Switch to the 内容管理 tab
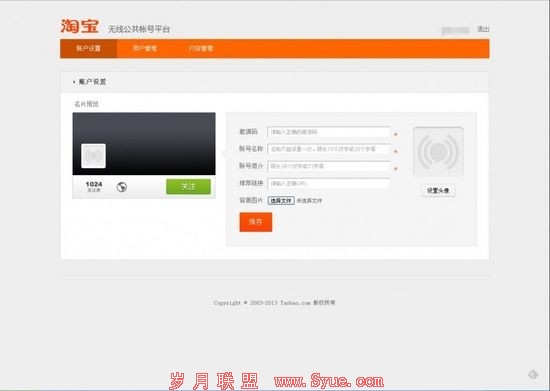Image resolution: width=550 pixels, height=391 pixels. point(201,48)
